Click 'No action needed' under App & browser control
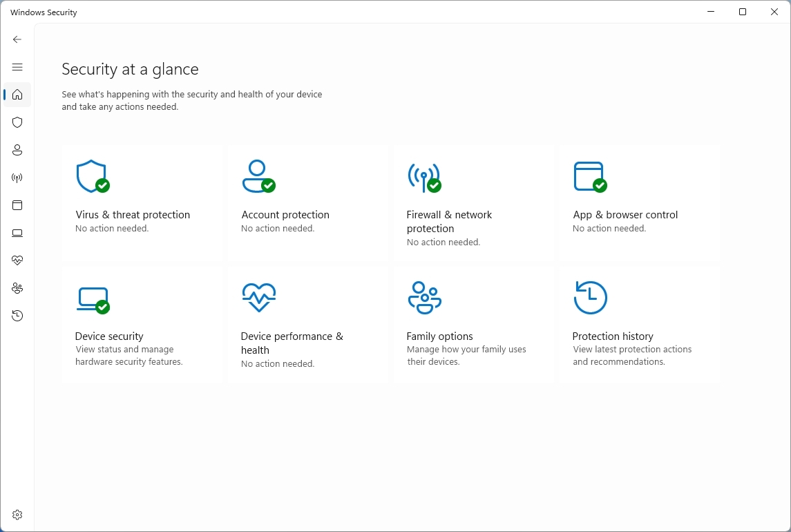This screenshot has height=532, width=791. point(609,228)
